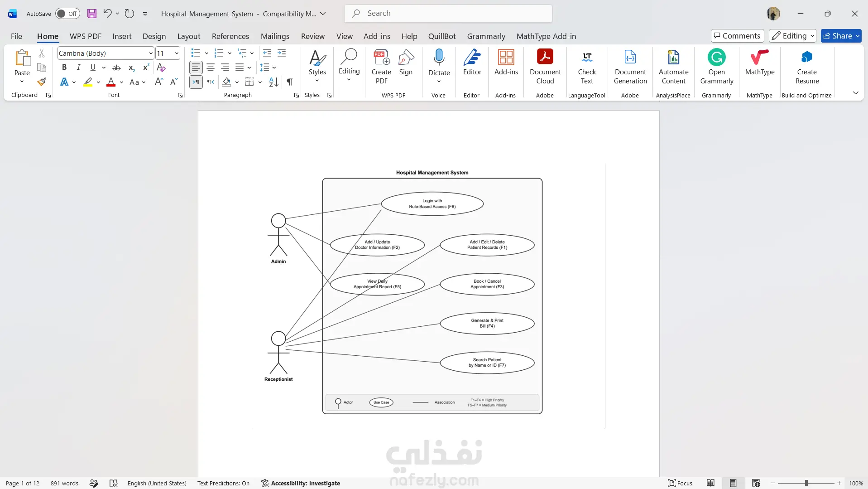Click the Comments button
This screenshot has width=868, height=489.
(737, 36)
